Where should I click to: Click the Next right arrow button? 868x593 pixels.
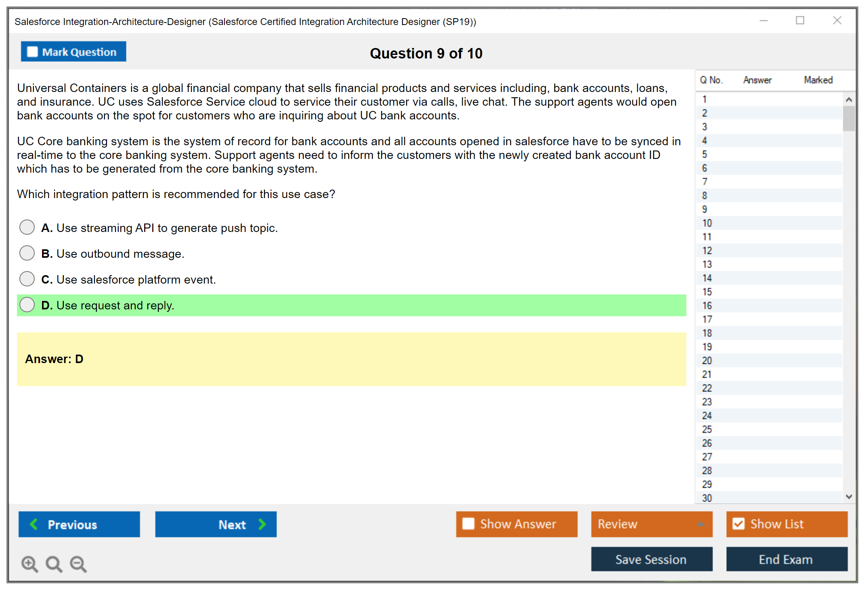click(216, 524)
